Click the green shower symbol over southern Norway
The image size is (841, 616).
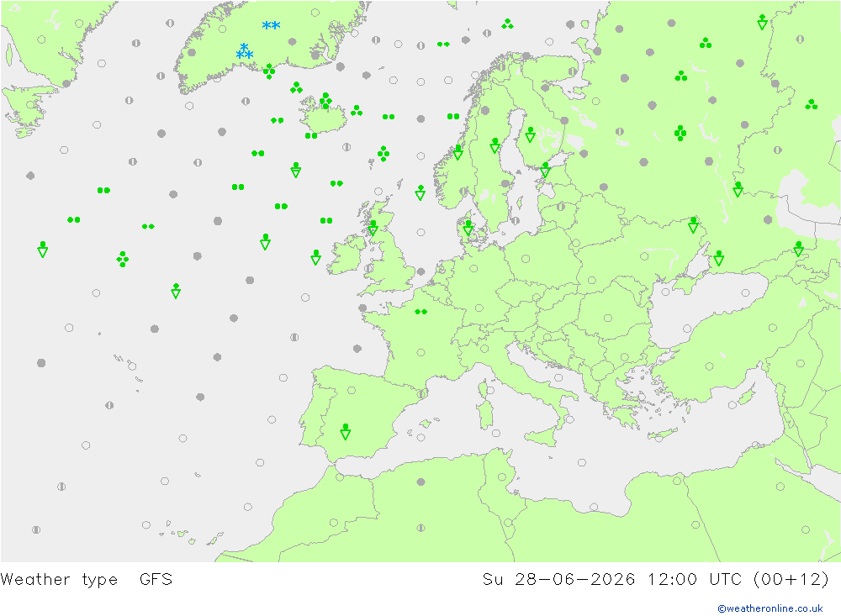pyautogui.click(x=458, y=152)
